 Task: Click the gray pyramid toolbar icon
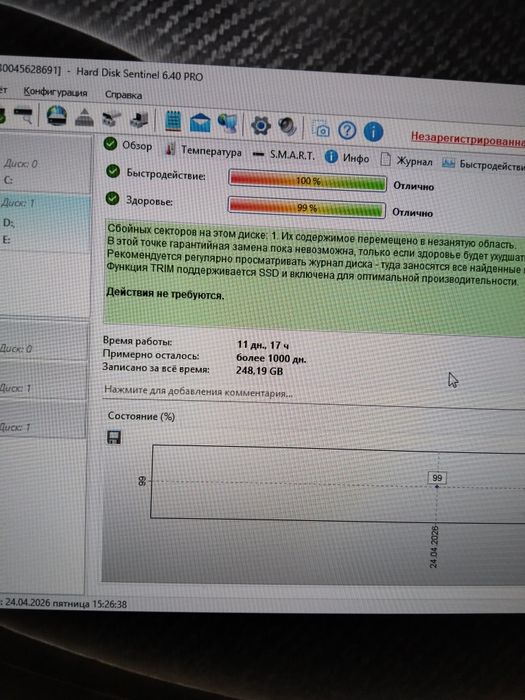pyautogui.click(x=84, y=118)
